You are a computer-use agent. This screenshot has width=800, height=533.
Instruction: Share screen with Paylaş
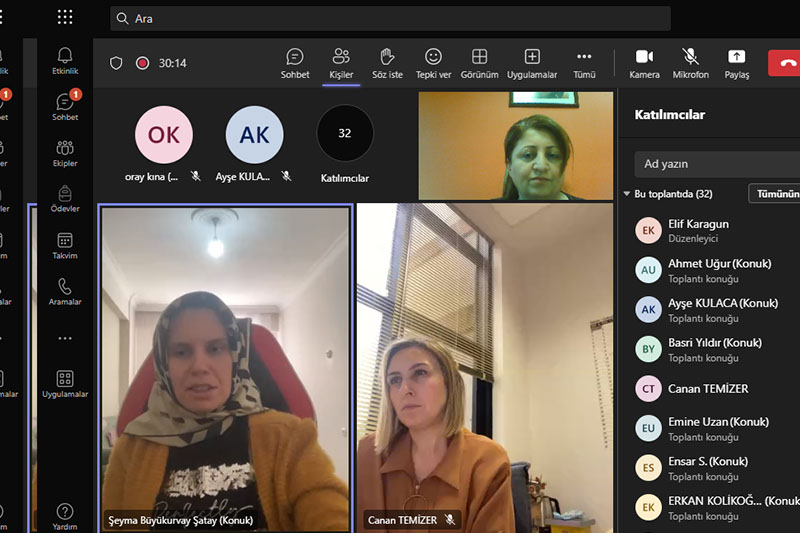point(736,63)
